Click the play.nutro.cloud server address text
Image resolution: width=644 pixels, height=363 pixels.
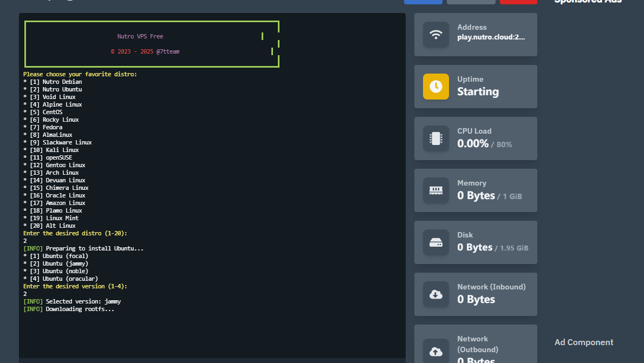[x=491, y=37]
